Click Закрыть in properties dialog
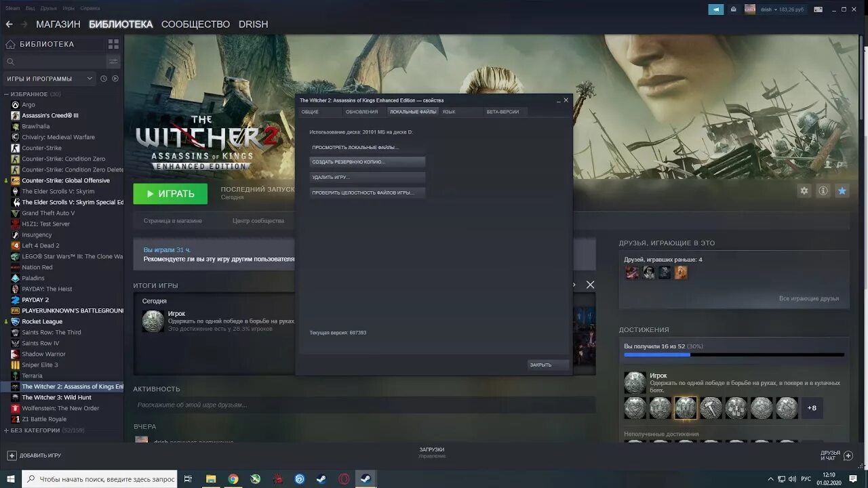This screenshot has height=488, width=868. point(548,365)
